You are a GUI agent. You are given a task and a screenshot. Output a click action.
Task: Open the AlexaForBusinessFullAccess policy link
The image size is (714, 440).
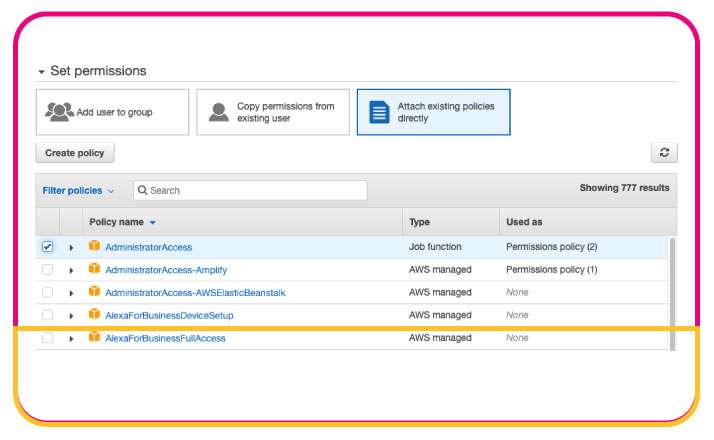coord(165,338)
